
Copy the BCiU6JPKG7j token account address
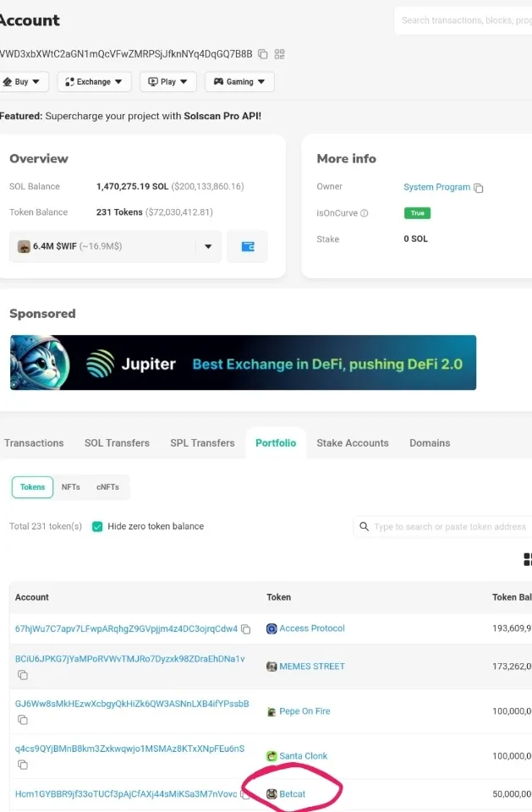23,675
